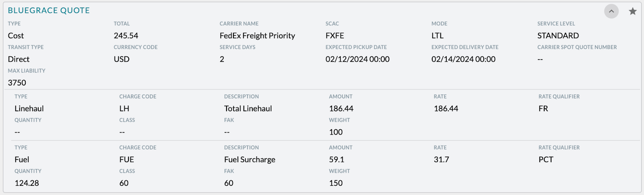The height and width of the screenshot is (195, 644).
Task: Click the PCT rate qualifier
Action: coord(546,160)
